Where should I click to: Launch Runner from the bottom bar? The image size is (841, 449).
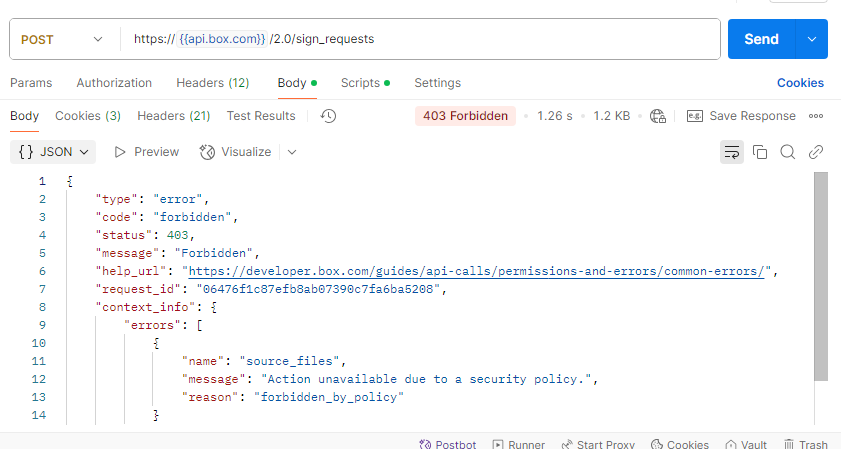click(x=519, y=444)
